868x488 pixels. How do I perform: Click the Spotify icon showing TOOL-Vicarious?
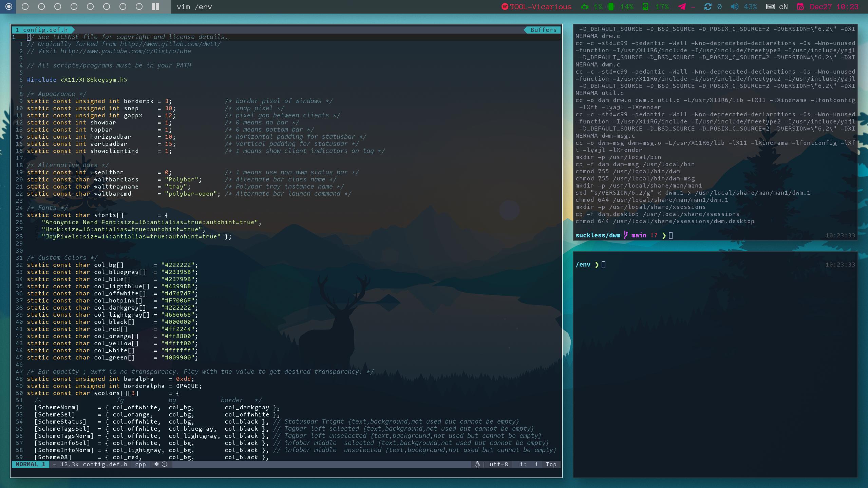(505, 6)
